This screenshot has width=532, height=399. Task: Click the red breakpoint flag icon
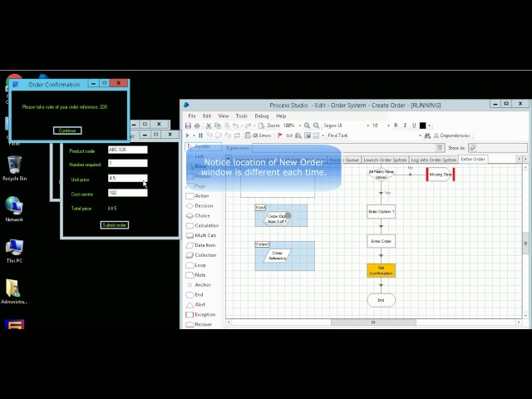coord(280,135)
